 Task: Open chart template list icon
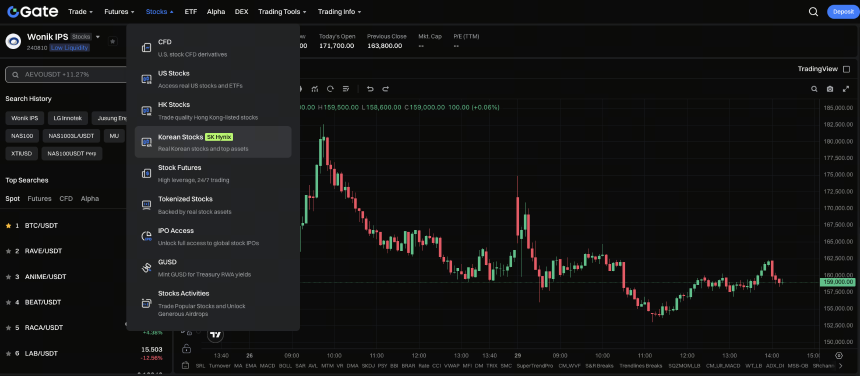(x=346, y=89)
